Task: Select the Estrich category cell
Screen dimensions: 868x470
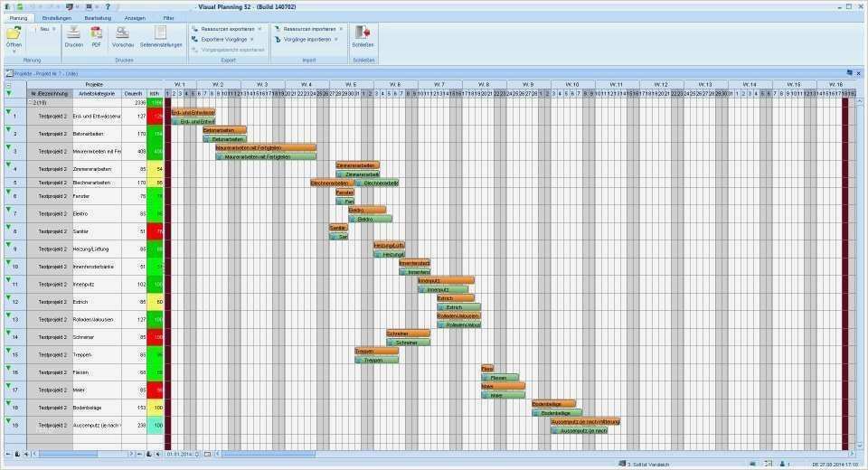Action: [97, 302]
